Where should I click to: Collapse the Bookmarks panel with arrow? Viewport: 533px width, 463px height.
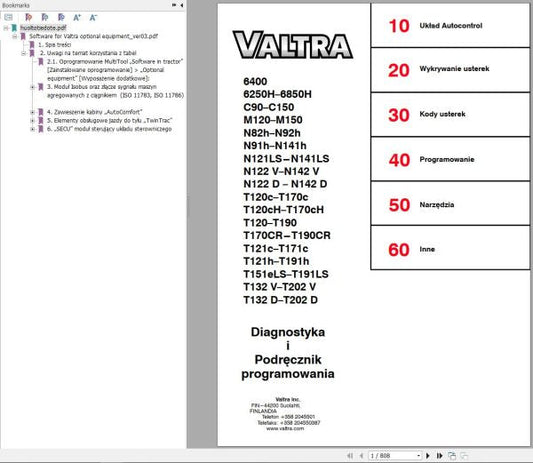pos(182,5)
